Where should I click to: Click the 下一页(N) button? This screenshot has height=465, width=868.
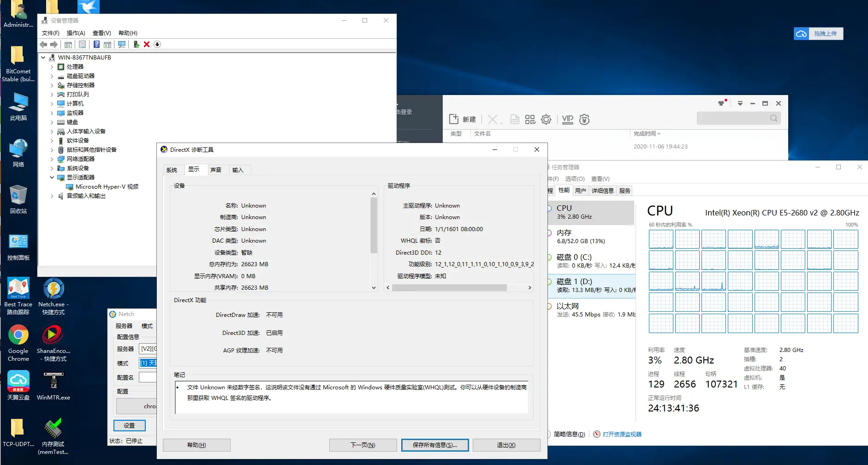pyautogui.click(x=363, y=445)
